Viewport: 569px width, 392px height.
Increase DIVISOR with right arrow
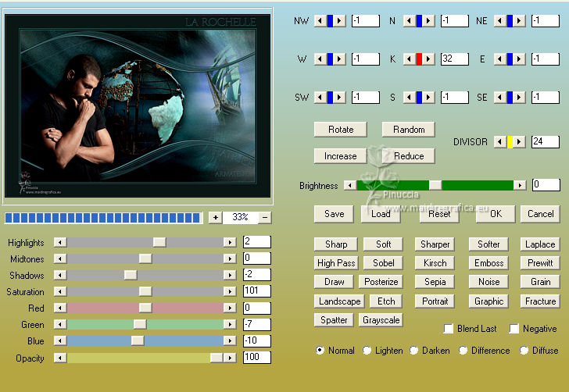click(x=519, y=142)
